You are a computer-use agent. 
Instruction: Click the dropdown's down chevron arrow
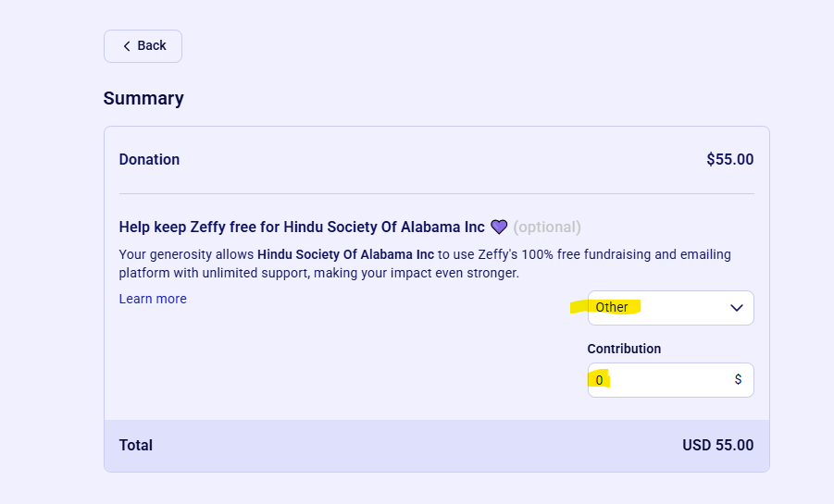point(736,308)
